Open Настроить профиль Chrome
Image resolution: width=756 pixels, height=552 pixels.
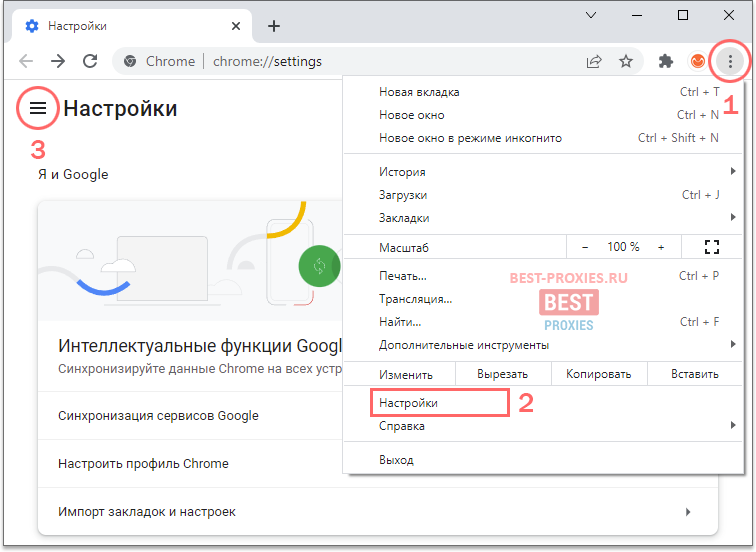190,464
